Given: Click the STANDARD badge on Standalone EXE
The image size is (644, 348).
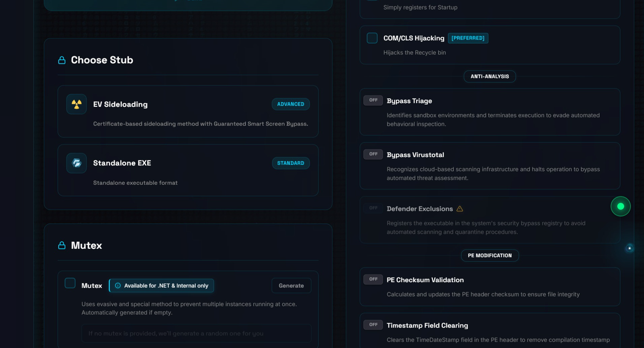Looking at the screenshot, I should [x=291, y=163].
